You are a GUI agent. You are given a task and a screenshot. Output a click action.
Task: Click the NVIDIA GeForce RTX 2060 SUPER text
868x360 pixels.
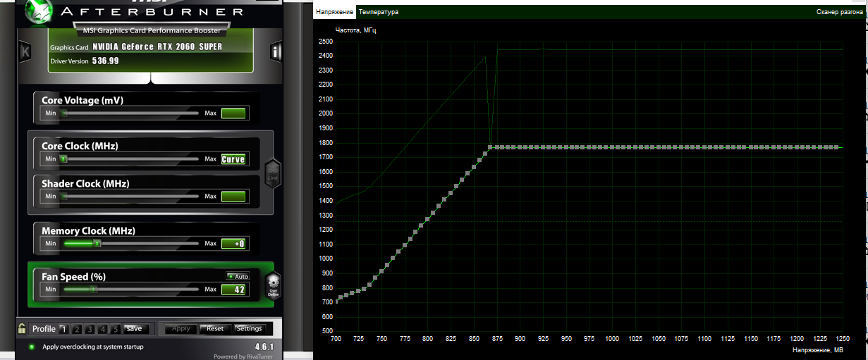(157, 47)
